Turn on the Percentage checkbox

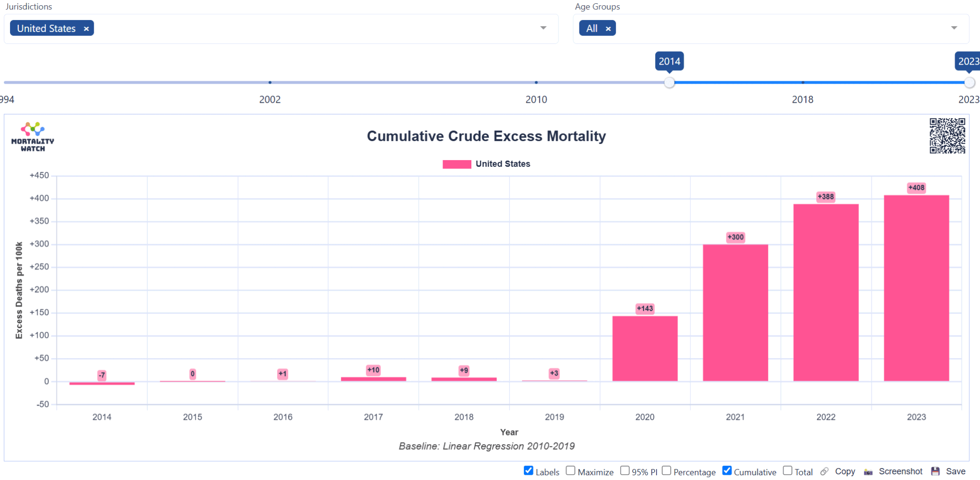tap(667, 471)
